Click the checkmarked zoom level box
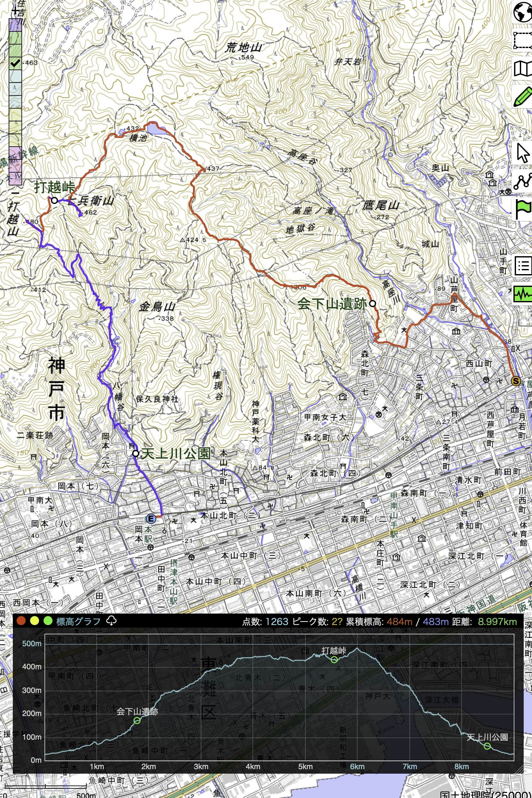This screenshot has height=798, width=532. click(x=15, y=63)
